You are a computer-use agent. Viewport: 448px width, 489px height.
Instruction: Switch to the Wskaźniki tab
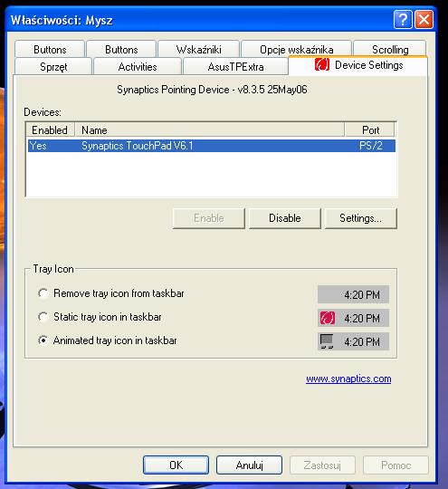[x=198, y=49]
